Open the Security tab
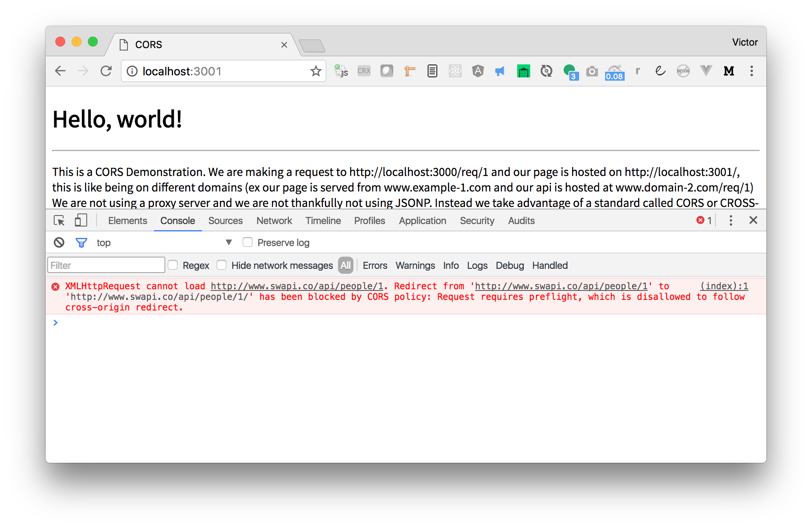 coord(477,220)
